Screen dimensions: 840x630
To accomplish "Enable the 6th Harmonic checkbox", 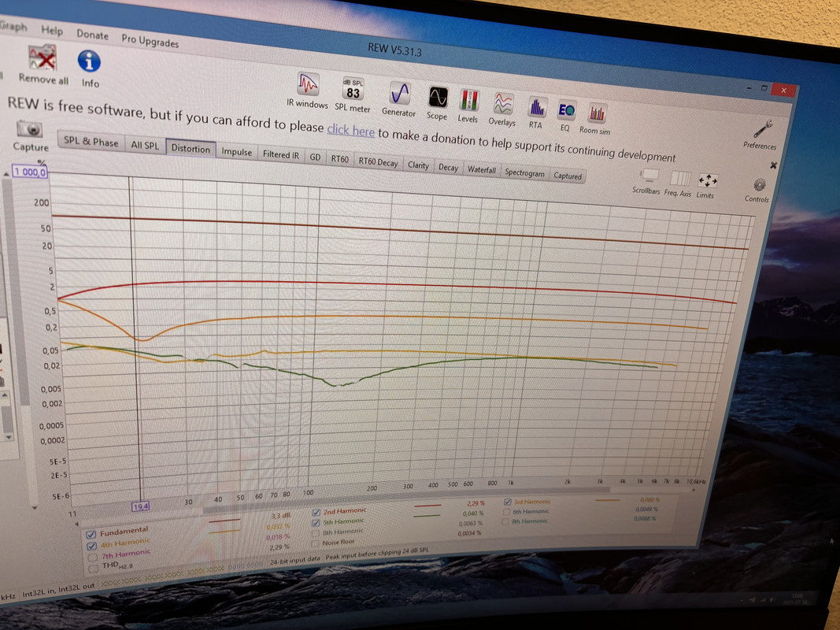I will pyautogui.click(x=506, y=512).
